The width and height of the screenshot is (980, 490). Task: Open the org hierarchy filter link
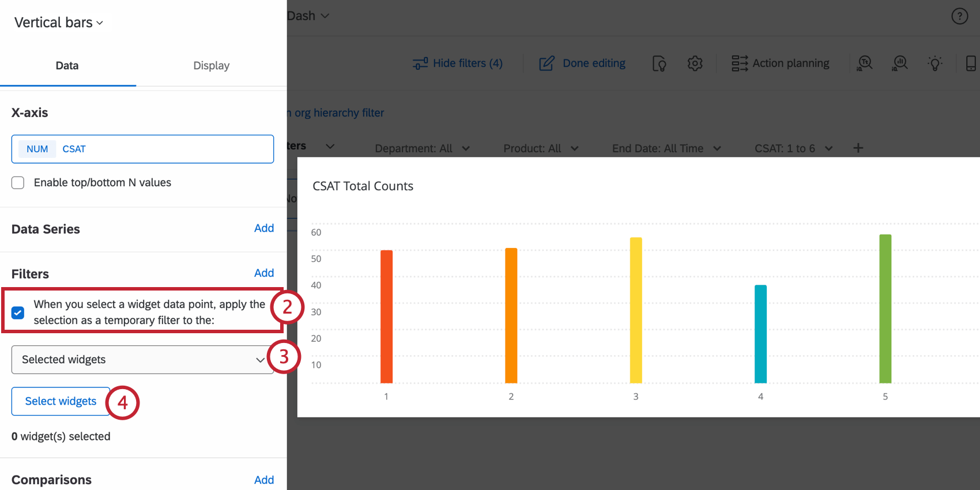pyautogui.click(x=336, y=113)
